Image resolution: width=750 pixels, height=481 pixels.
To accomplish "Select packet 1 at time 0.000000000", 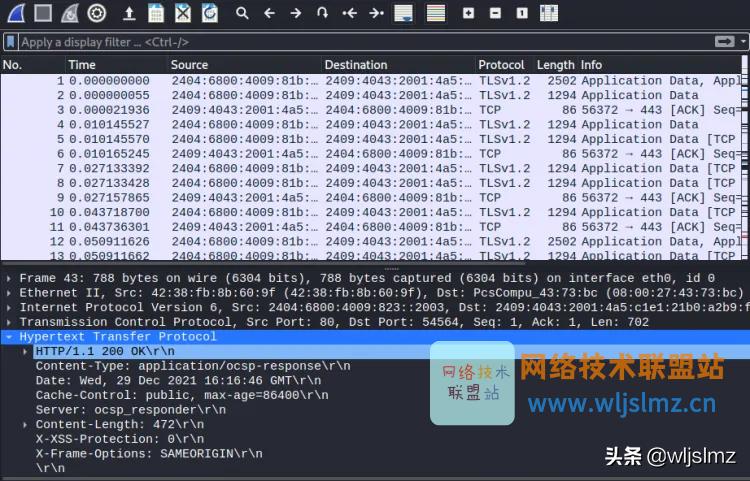I will (371, 81).
